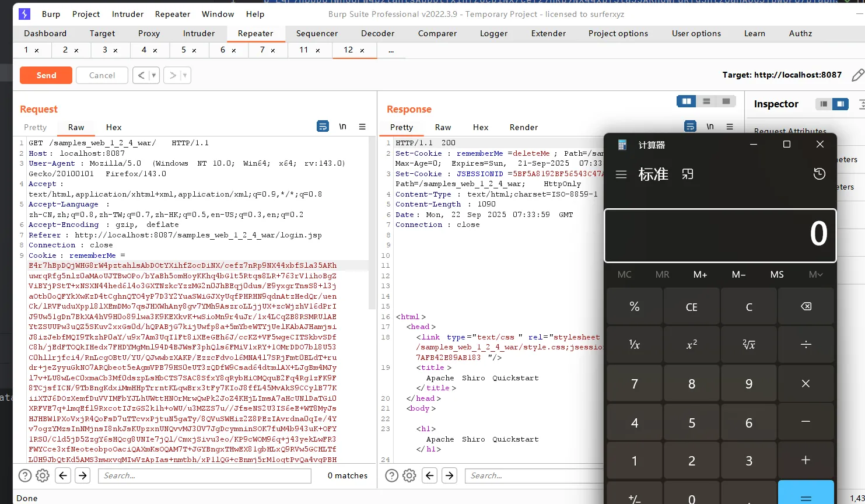Toggle calculator keep-on-top icon
The width and height of the screenshot is (865, 504).
(x=688, y=174)
